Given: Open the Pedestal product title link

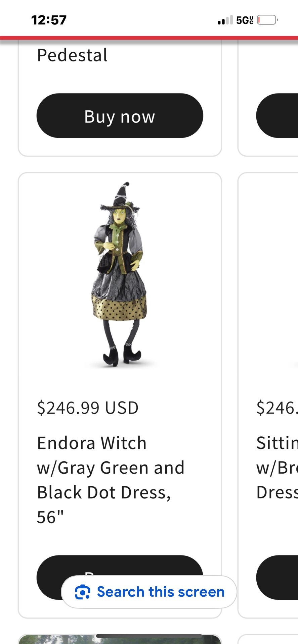Looking at the screenshot, I should pyautogui.click(x=72, y=55).
